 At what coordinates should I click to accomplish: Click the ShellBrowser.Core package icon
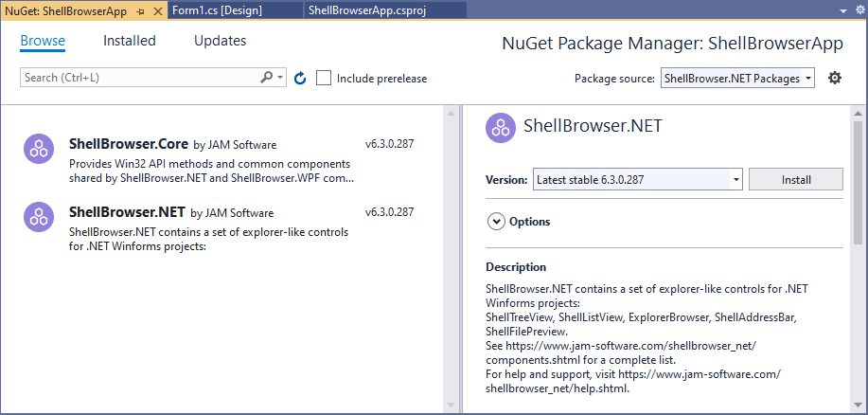click(x=39, y=149)
